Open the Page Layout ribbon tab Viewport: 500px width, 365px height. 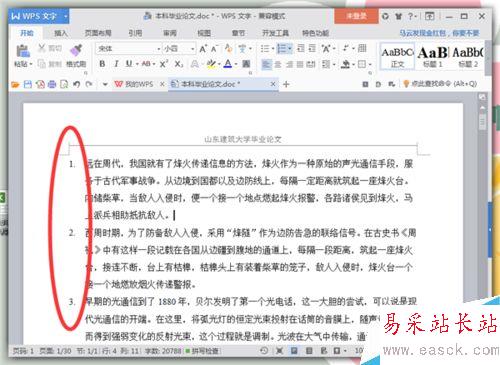click(98, 33)
